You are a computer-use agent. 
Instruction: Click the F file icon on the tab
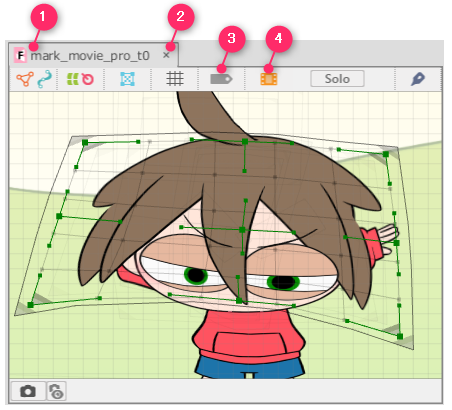pyautogui.click(x=20, y=55)
